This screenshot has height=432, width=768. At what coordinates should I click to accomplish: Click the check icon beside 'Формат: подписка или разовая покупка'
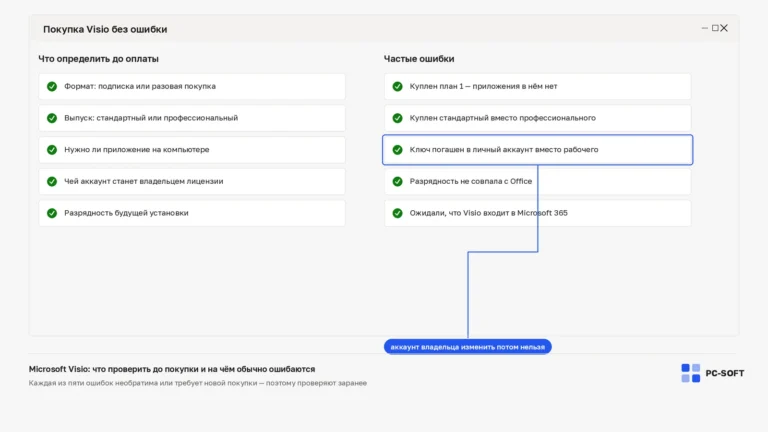[x=52, y=86]
